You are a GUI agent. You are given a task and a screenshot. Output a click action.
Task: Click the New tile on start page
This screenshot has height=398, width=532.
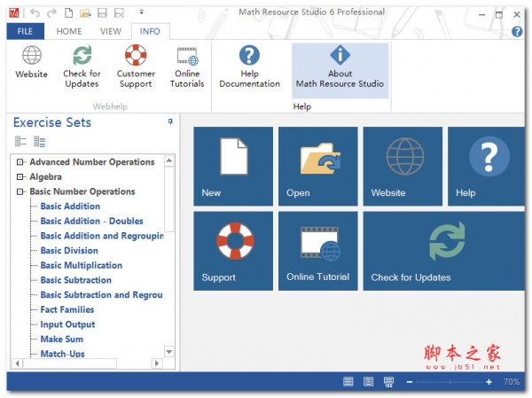233,167
